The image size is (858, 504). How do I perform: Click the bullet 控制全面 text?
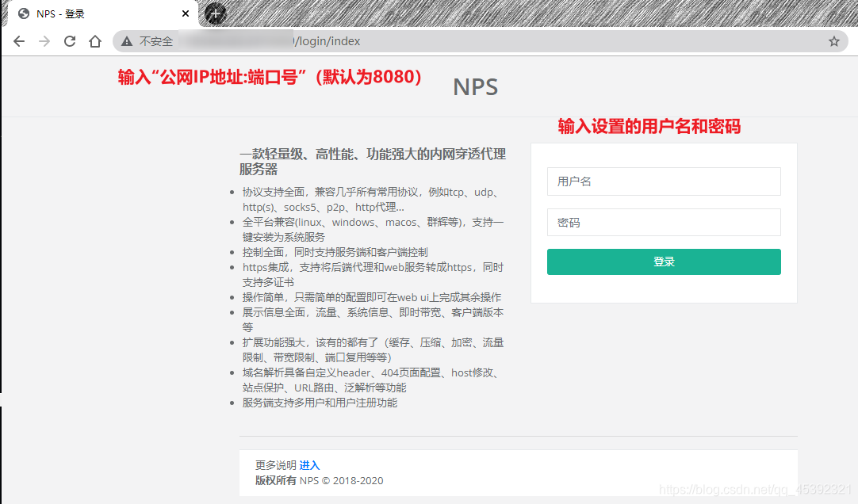(x=335, y=252)
